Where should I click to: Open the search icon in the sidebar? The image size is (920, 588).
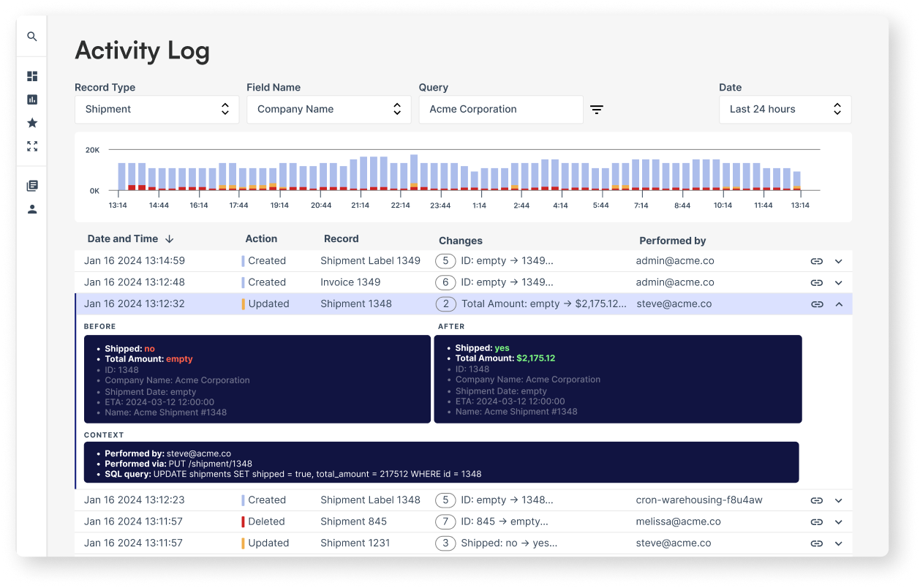32,37
